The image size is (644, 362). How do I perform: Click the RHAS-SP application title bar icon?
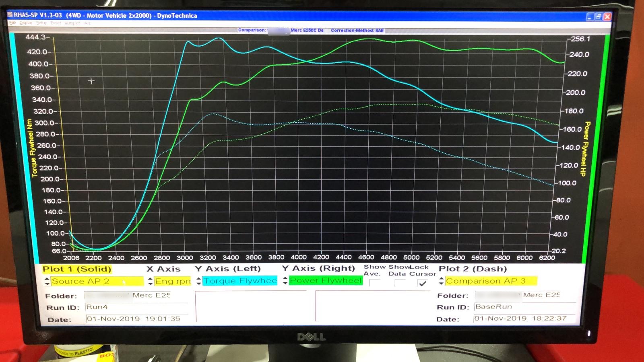click(10, 15)
